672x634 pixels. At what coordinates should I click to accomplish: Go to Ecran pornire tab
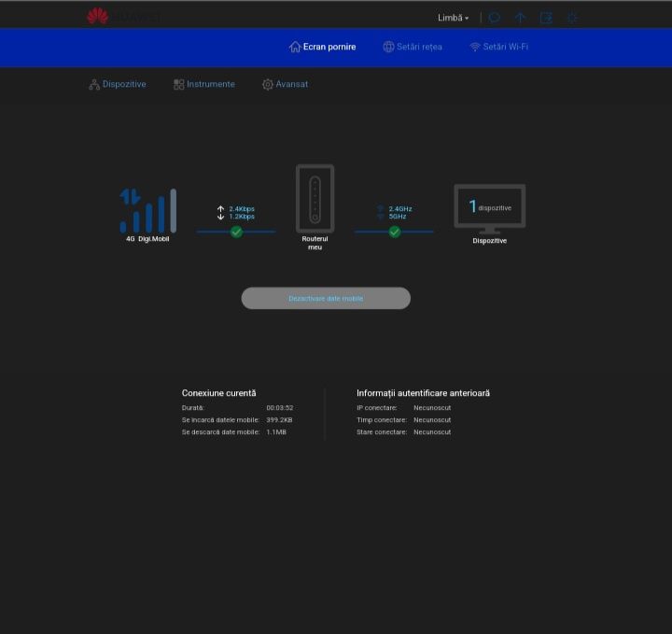tap(322, 47)
